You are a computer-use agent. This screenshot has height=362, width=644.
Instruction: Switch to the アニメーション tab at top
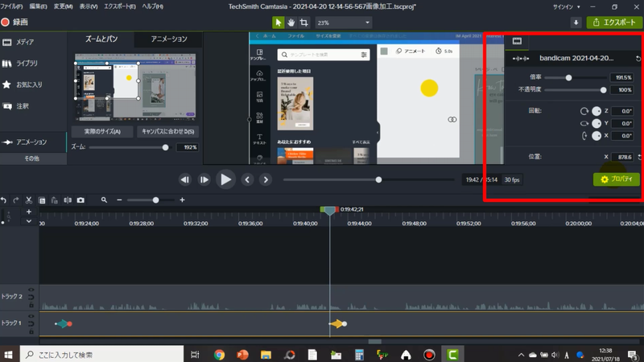point(169,39)
